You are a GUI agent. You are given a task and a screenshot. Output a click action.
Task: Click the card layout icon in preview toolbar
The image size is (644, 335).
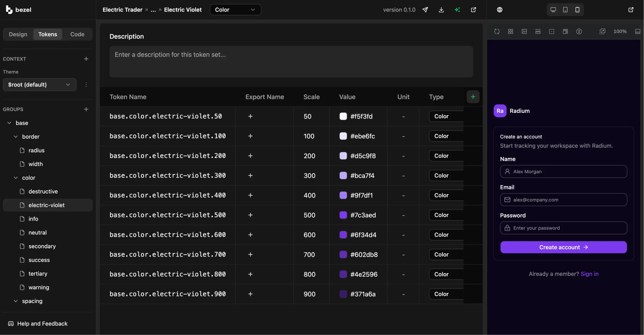(538, 31)
